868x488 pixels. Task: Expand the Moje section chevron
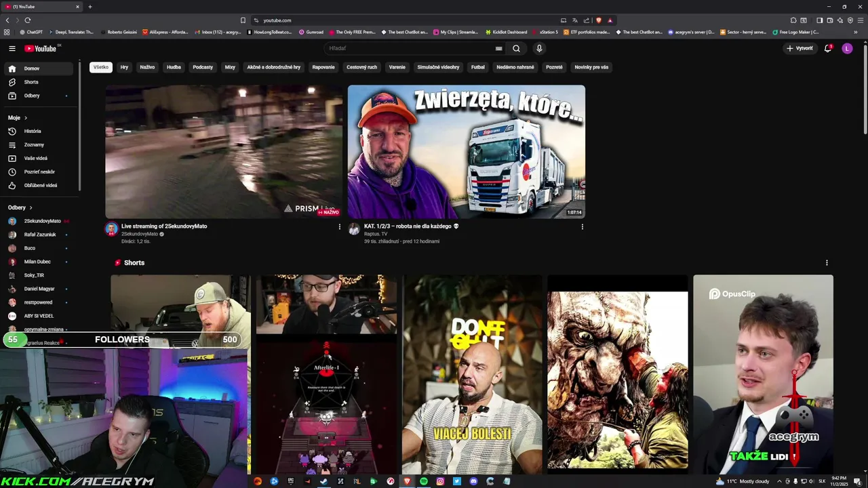click(26, 118)
